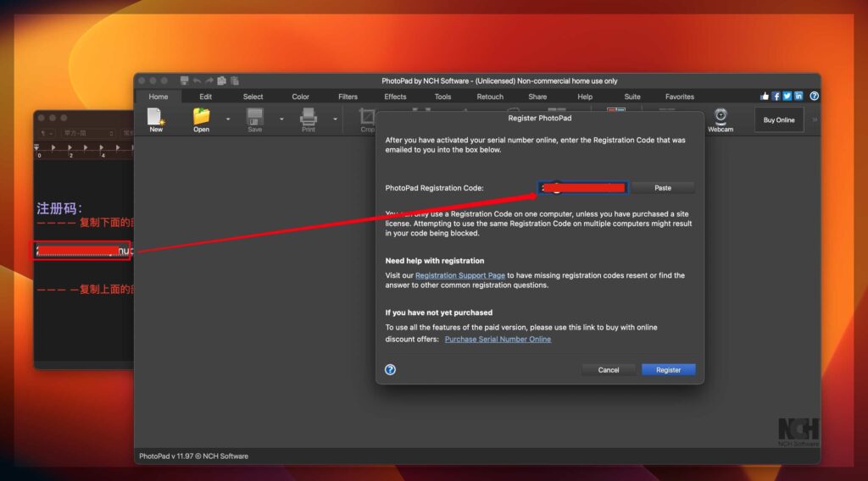Switch to the Favorites tab

click(x=680, y=97)
